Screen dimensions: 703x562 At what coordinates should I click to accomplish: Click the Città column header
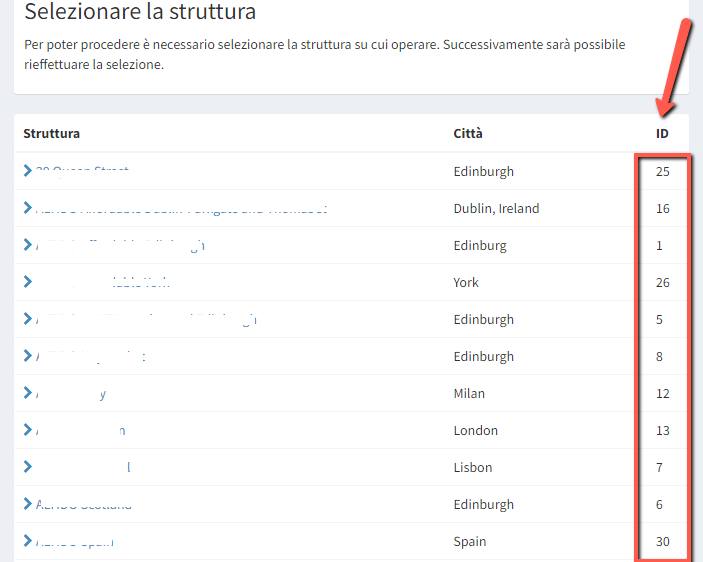click(468, 134)
